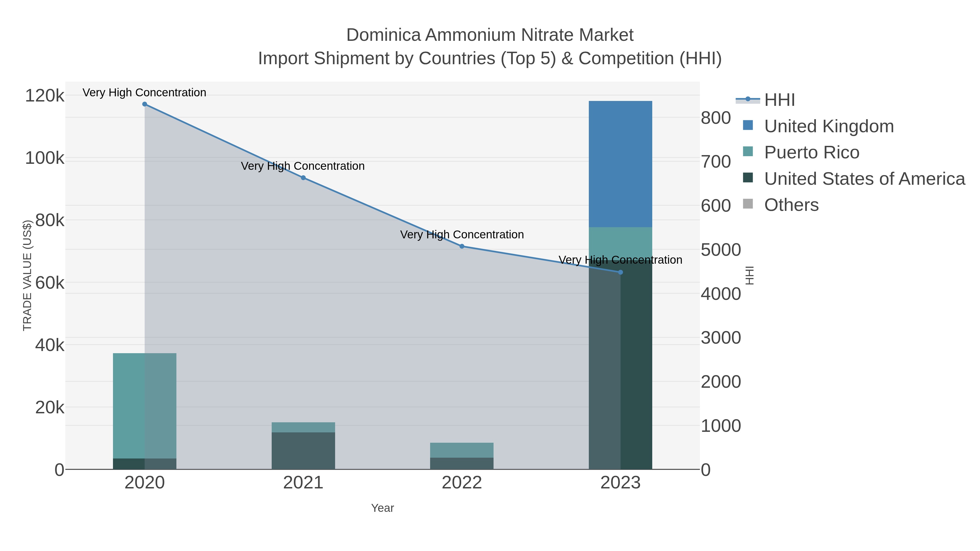The height and width of the screenshot is (551, 980).
Task: Click the 2020 x-axis label
Action: [x=145, y=483]
